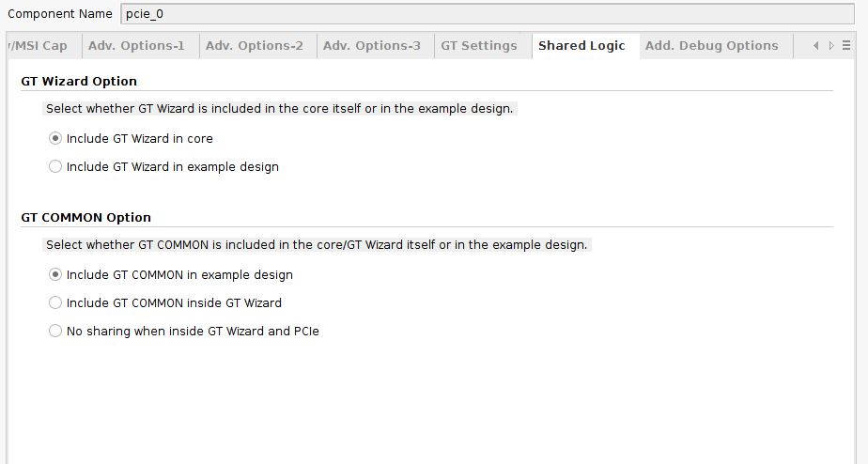868x464 pixels.
Task: Open the GT Settings tab
Action: click(479, 46)
